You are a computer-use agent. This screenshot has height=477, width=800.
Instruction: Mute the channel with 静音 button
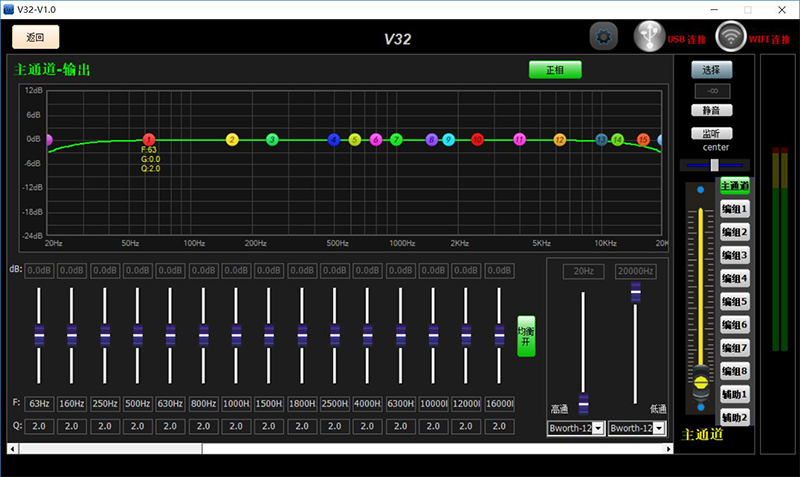pyautogui.click(x=711, y=110)
